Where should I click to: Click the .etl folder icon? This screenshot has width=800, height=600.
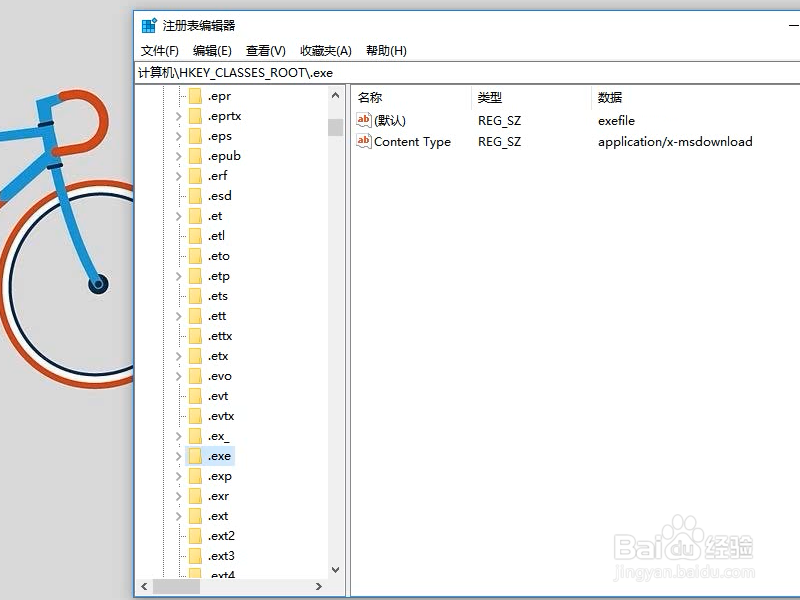(195, 236)
